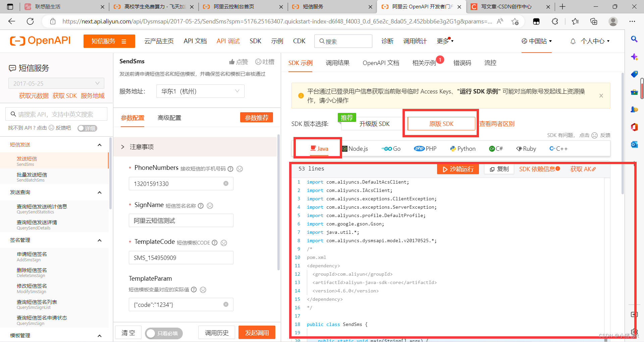Clear the PhoneNumbers field with its X icon
Viewport: 644px width, 342px height.
pos(226,184)
